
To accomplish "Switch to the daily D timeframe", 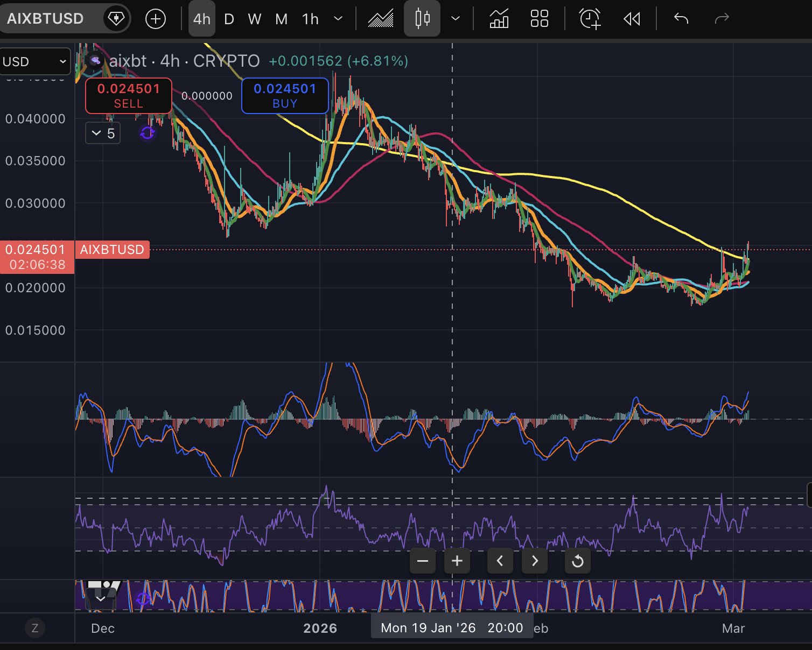I will click(x=229, y=19).
